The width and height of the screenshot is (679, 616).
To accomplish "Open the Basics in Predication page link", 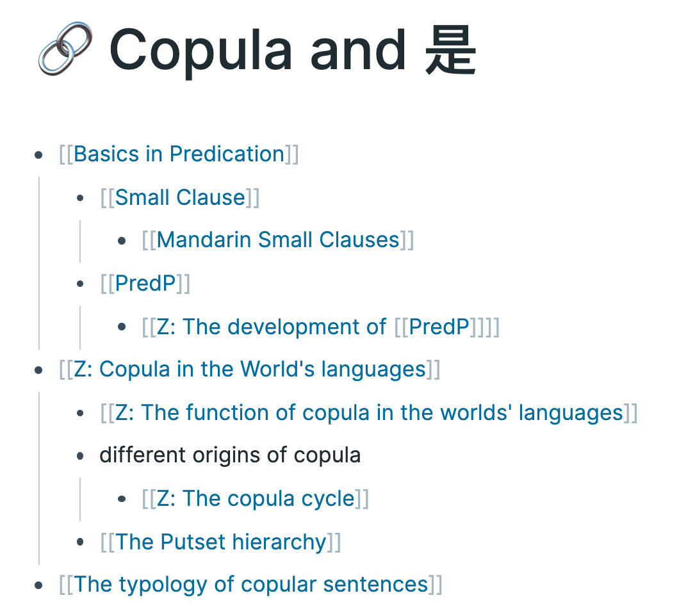I will (x=179, y=154).
